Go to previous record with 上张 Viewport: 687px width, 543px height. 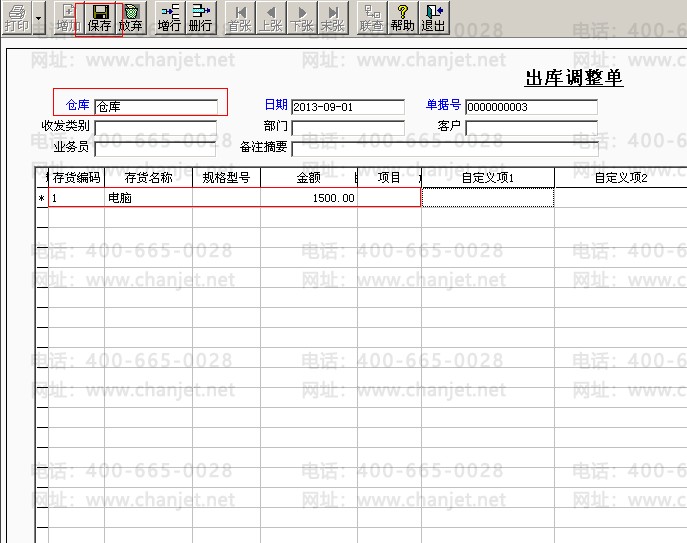coord(271,18)
